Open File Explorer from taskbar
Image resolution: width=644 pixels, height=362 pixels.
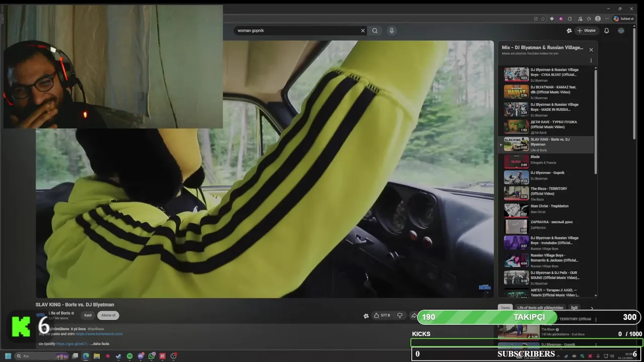pyautogui.click(x=97, y=356)
